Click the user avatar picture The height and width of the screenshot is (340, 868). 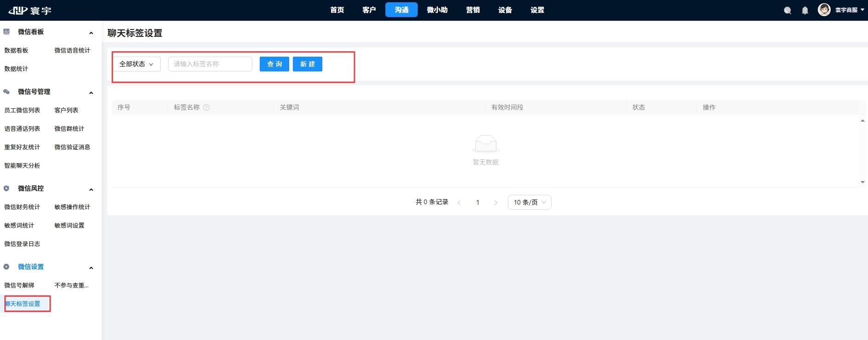[x=824, y=10]
